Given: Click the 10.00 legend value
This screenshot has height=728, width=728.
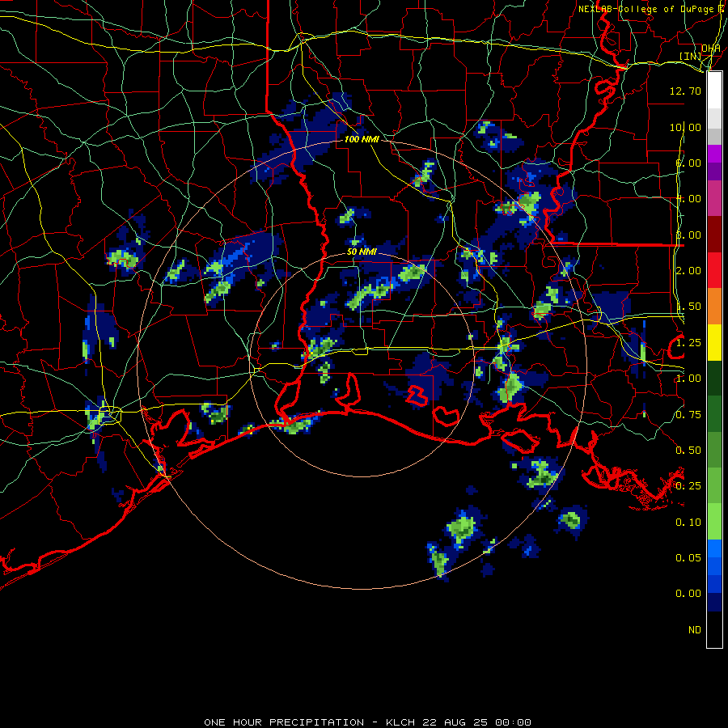Looking at the screenshot, I should tap(685, 127).
